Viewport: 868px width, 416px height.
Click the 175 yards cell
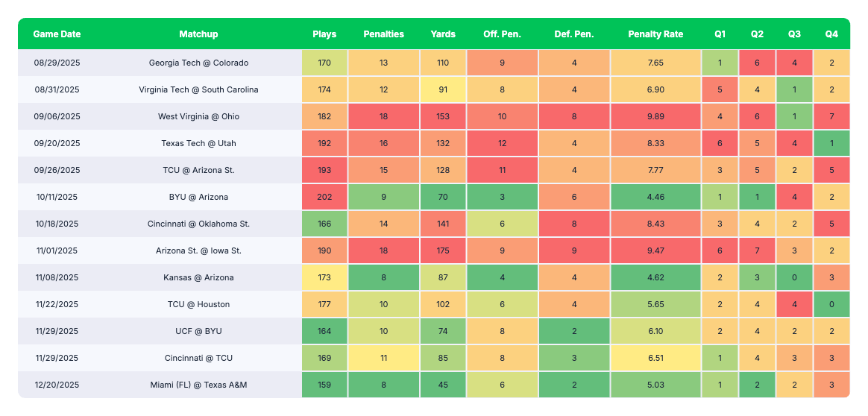click(443, 250)
